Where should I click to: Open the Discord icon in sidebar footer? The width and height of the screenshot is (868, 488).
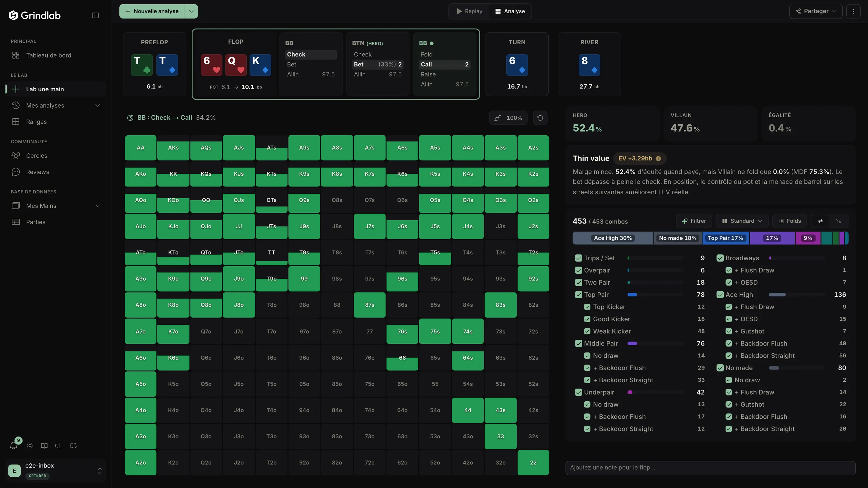(x=73, y=446)
